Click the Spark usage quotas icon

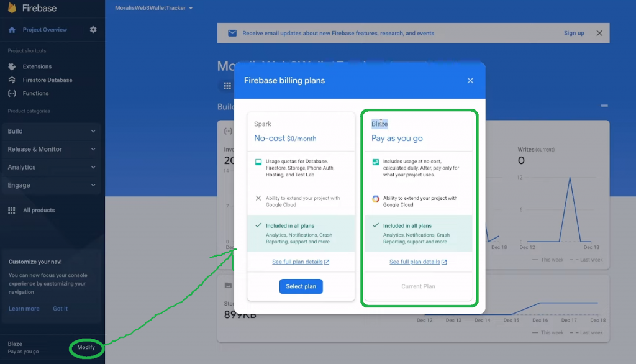pyautogui.click(x=258, y=162)
